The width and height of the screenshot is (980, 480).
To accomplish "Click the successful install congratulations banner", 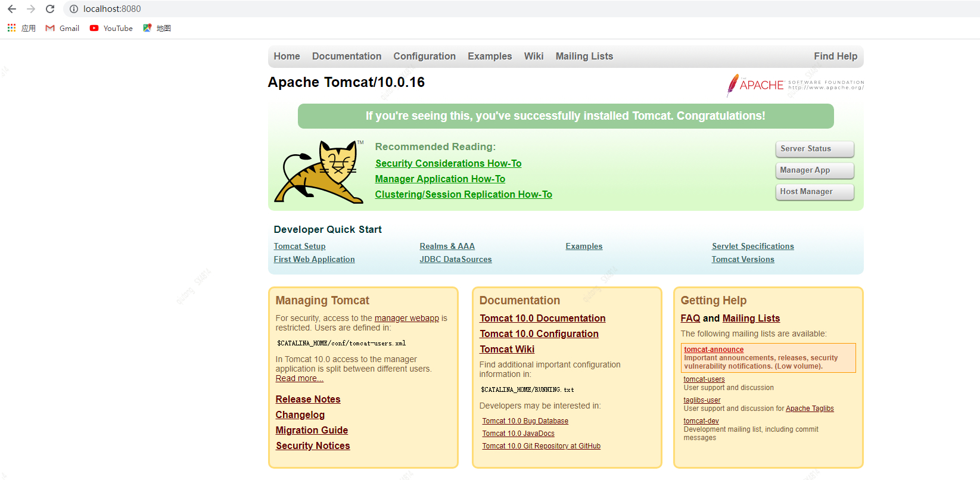I will tap(565, 116).
